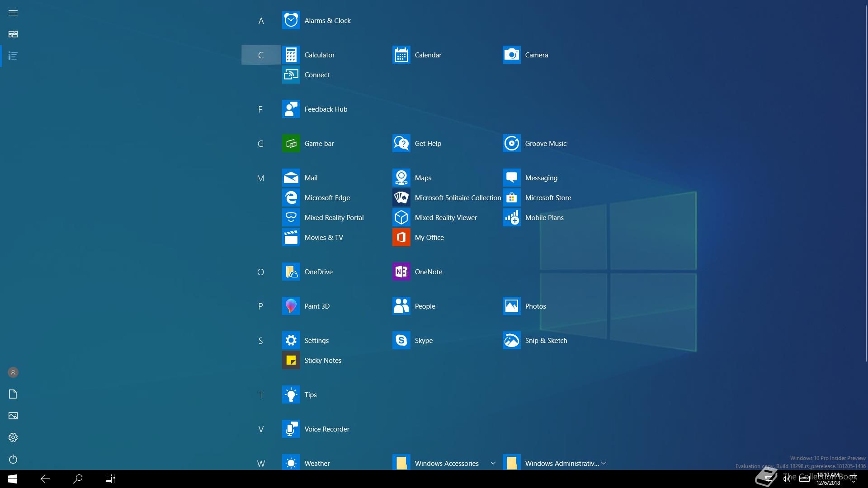Launch Mixed Reality Portal icon

point(291,217)
